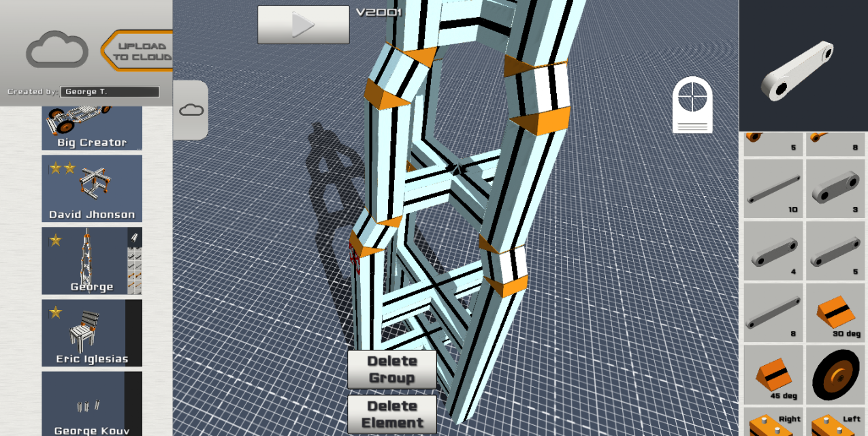
Task: Select the gray link labeled 4
Action: [x=773, y=251]
